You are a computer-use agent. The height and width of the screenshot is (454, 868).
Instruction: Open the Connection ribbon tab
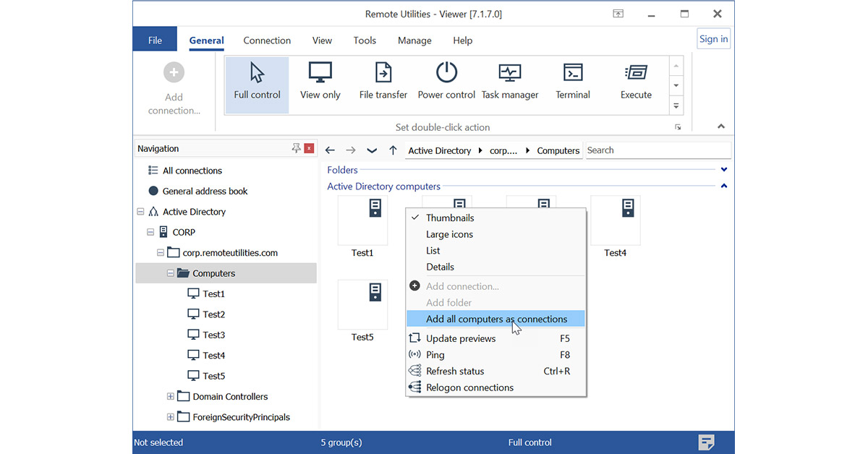[x=267, y=40]
